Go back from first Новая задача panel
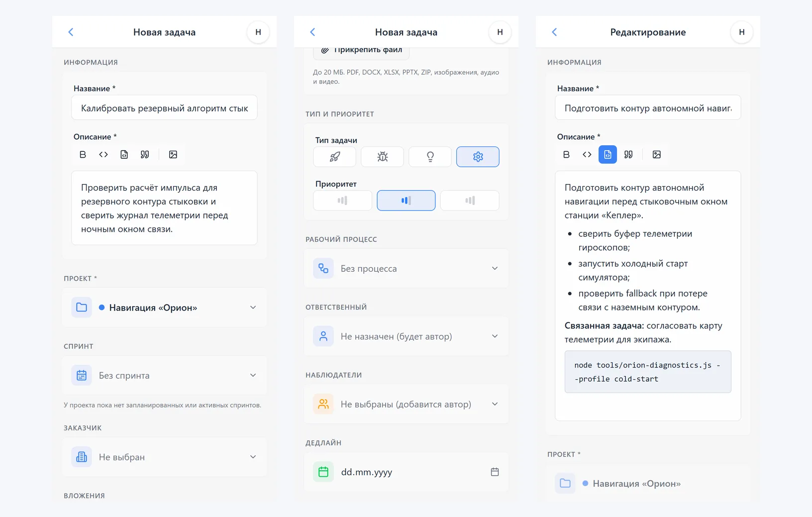Viewport: 812px width, 517px height. click(x=71, y=32)
